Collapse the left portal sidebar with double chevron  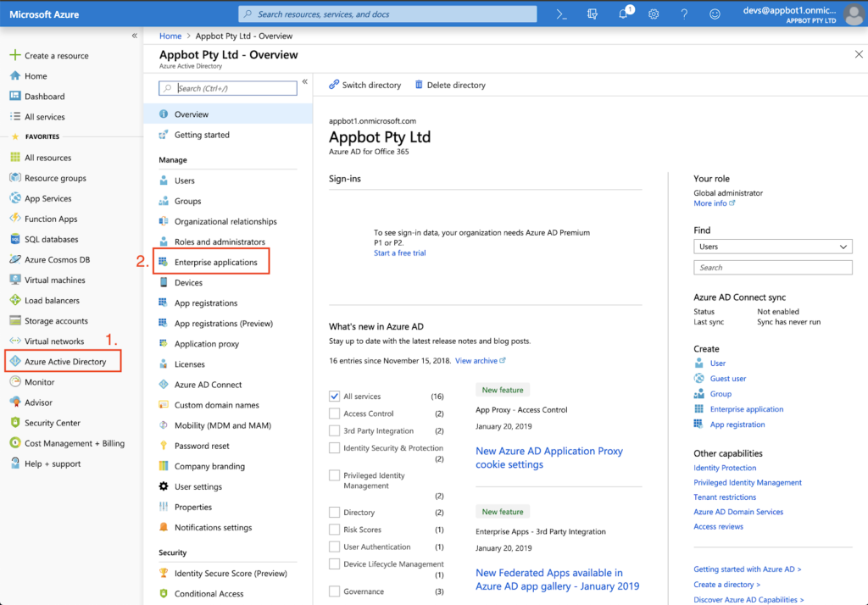click(x=133, y=35)
